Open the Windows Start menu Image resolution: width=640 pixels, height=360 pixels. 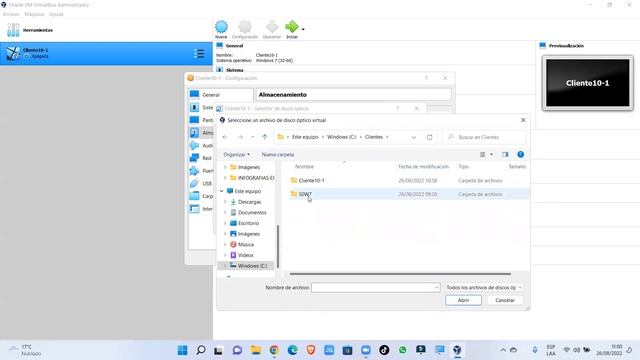tap(182, 350)
